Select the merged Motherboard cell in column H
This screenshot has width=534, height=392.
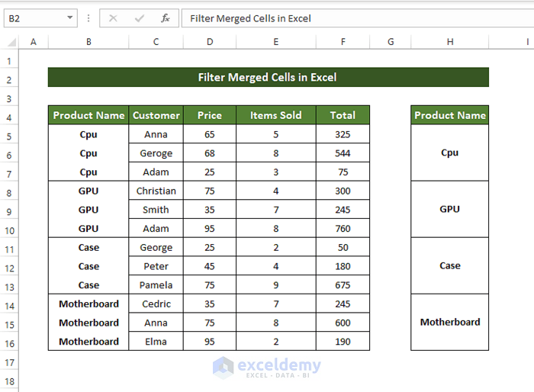(450, 323)
